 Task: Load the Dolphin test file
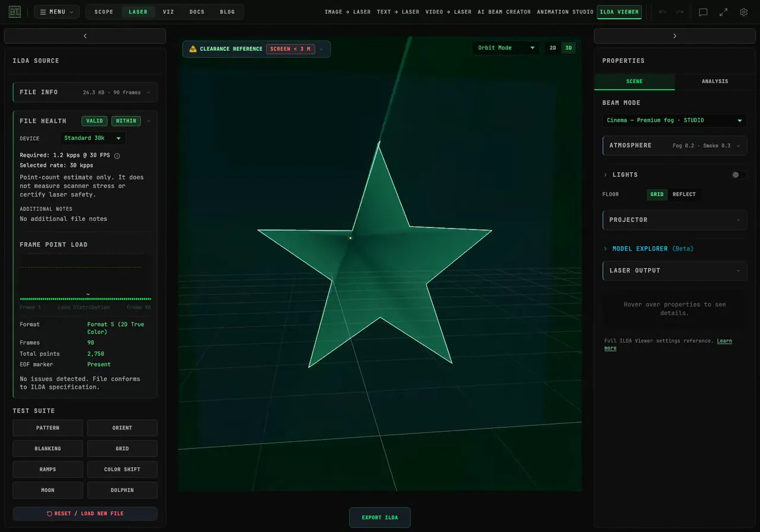(122, 490)
